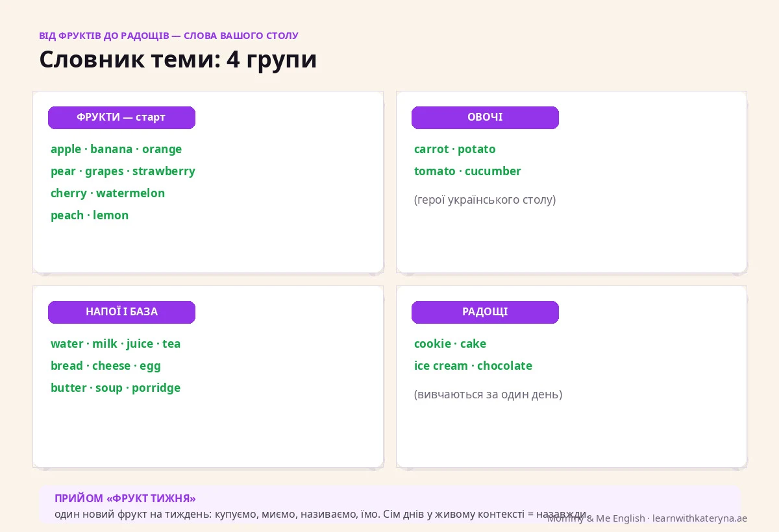Click the line «water · milk · juice · tea»

point(116,344)
